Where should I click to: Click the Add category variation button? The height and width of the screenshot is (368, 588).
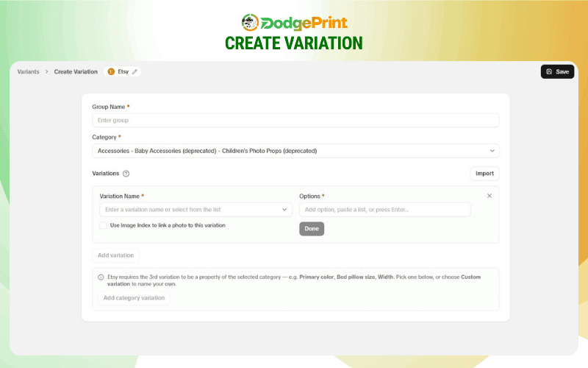pyautogui.click(x=134, y=298)
